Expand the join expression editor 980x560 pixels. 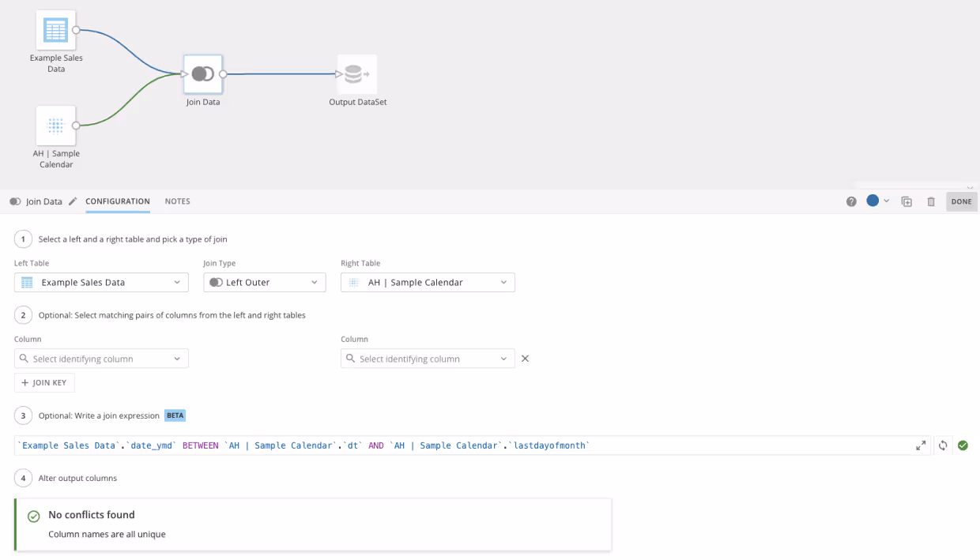(x=921, y=445)
